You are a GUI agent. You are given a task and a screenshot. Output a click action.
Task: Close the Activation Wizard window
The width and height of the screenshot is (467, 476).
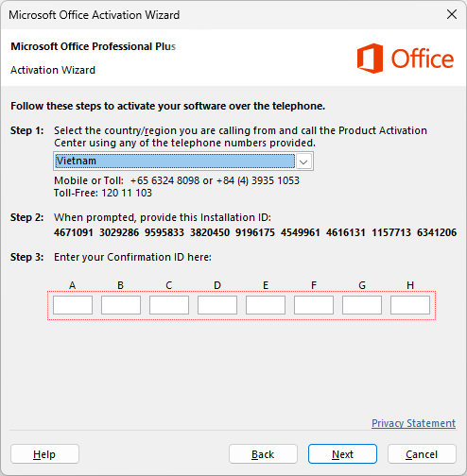(452, 14)
